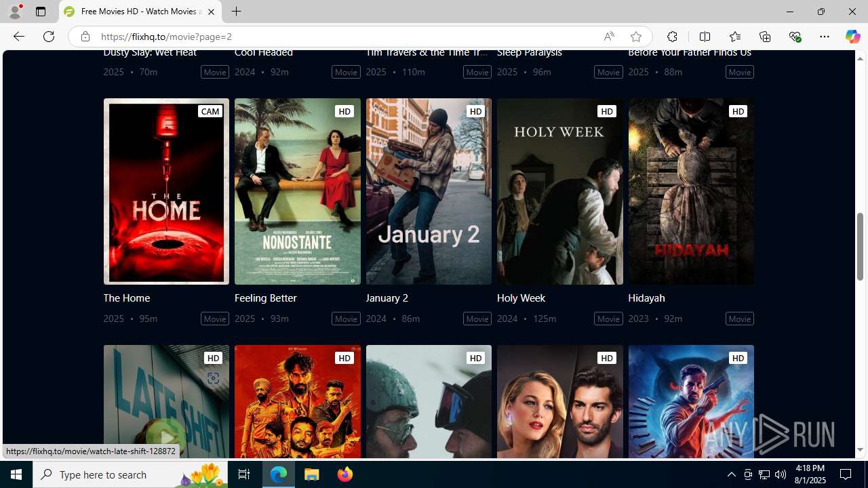Open network status in system tray
Image resolution: width=868 pixels, height=488 pixels.
[764, 474]
